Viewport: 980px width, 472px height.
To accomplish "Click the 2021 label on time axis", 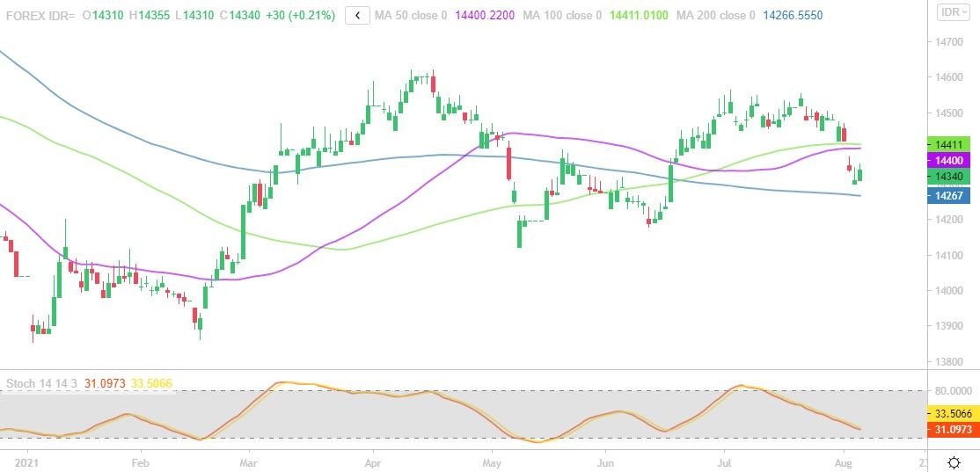I will point(27,464).
